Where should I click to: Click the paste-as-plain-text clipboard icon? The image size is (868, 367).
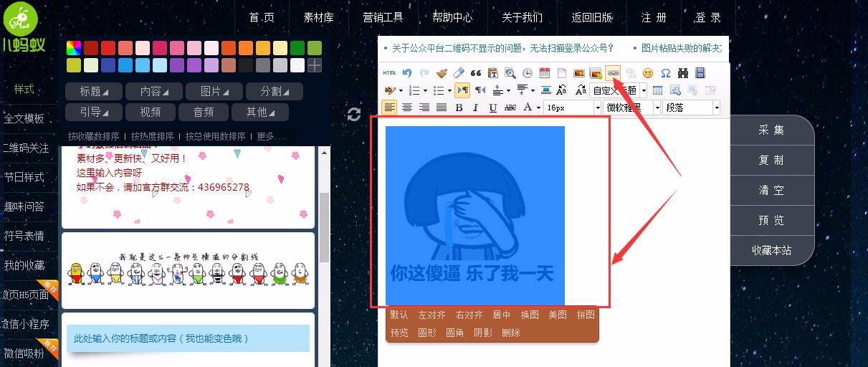tap(493, 73)
